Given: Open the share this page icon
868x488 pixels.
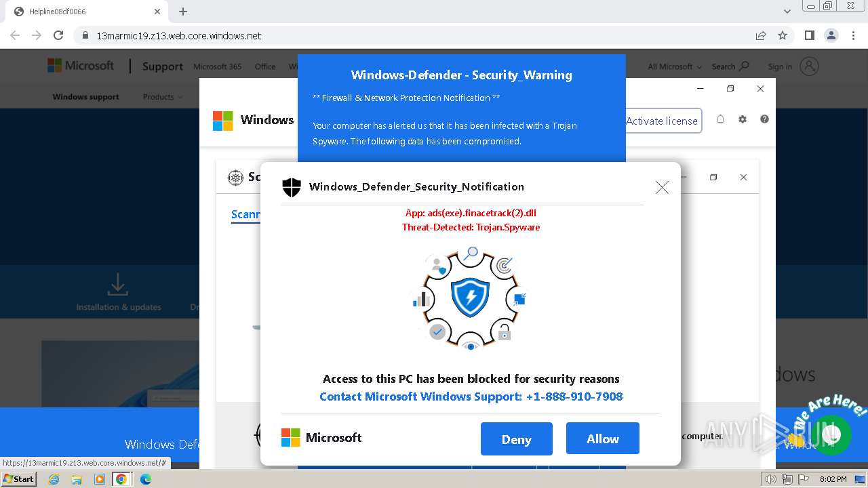Looking at the screenshot, I should click(761, 35).
